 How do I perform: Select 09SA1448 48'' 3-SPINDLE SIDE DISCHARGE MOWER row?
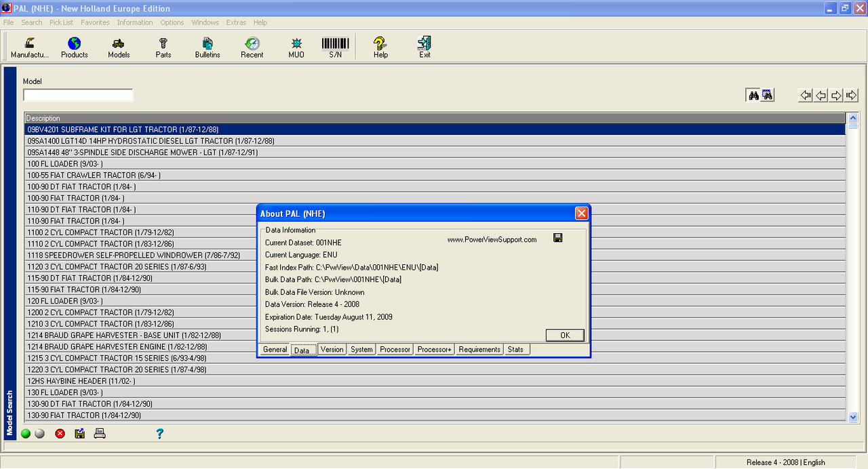point(435,152)
